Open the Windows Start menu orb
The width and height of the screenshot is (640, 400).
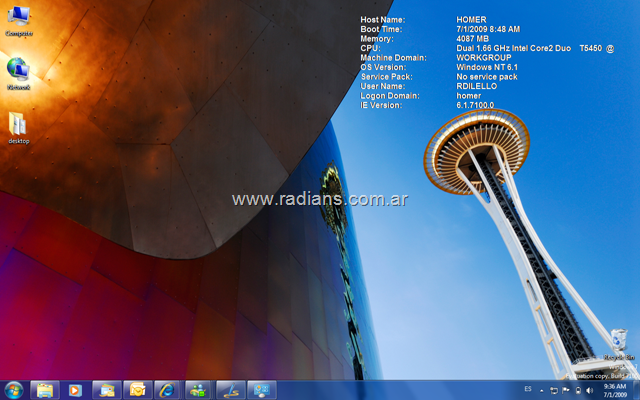click(x=14, y=389)
